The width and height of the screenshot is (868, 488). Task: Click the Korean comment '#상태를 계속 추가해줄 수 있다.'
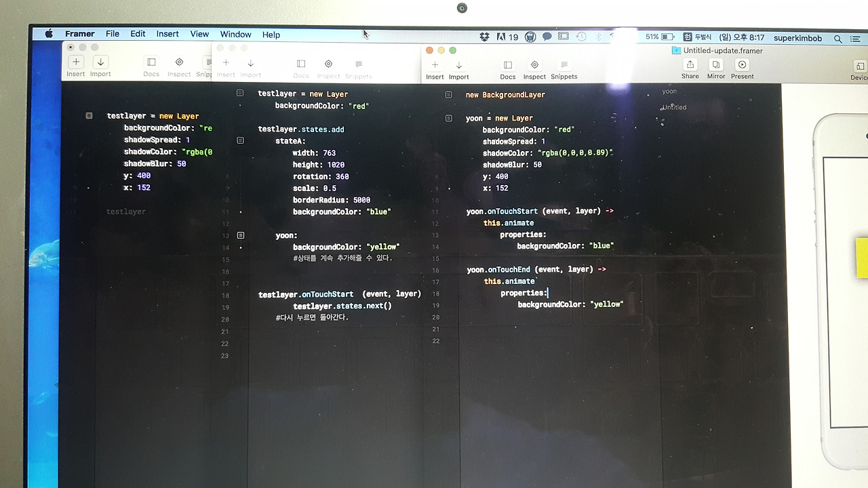point(342,258)
